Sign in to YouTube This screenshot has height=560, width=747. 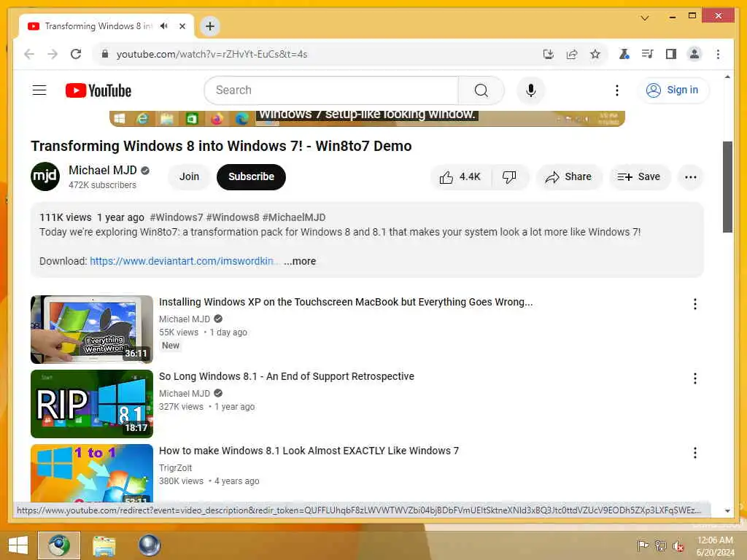click(x=672, y=90)
